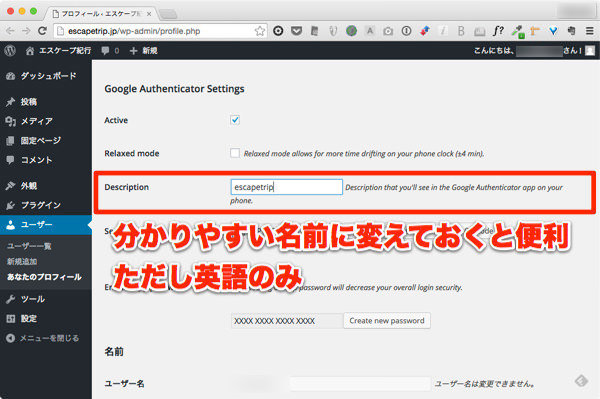Click ユーザー一覧 submenu link

coord(29,246)
